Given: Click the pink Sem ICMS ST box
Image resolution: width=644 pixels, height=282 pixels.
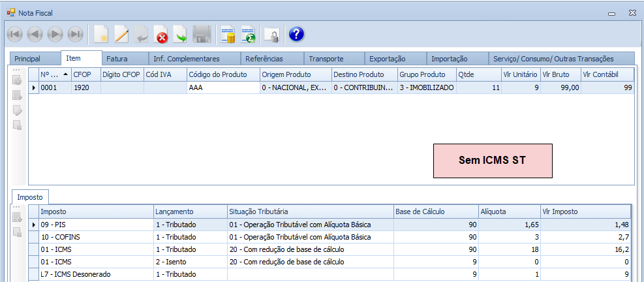Looking at the screenshot, I should tap(493, 161).
